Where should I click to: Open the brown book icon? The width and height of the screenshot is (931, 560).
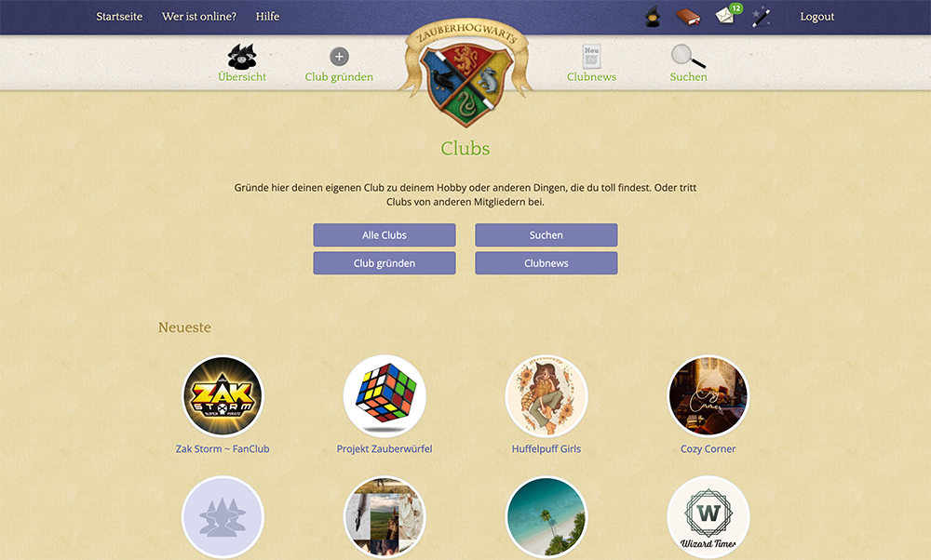pyautogui.click(x=688, y=17)
